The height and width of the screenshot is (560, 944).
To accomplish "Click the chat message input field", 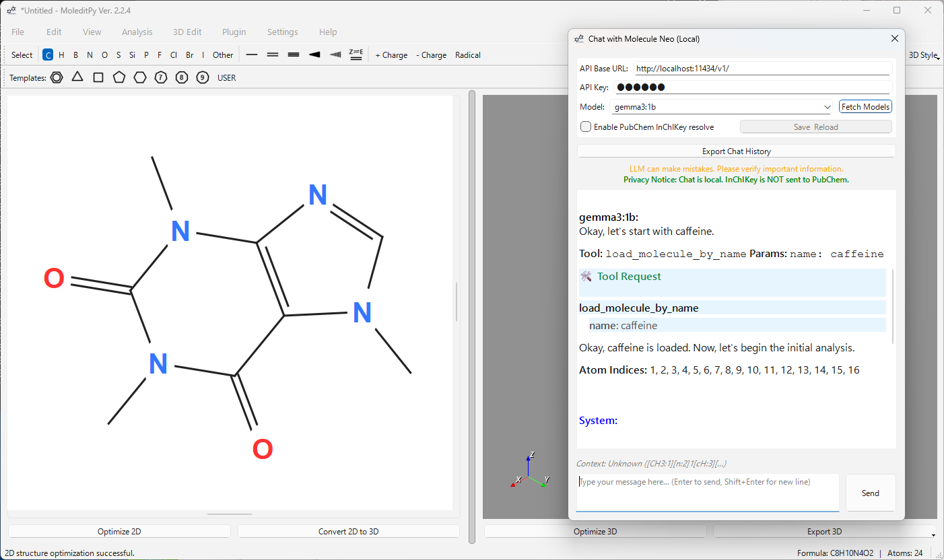I will 707,492.
